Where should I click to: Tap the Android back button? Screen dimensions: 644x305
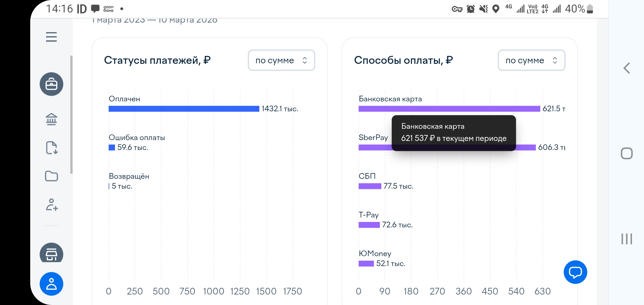pyautogui.click(x=626, y=68)
